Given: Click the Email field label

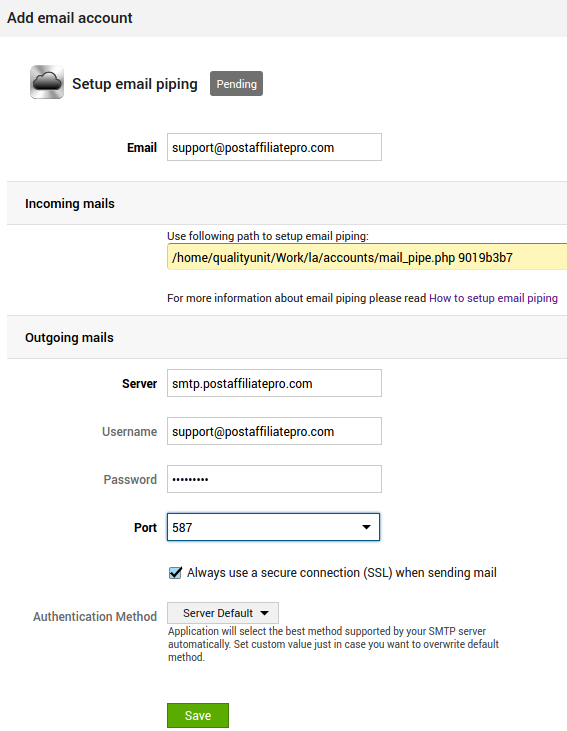Looking at the screenshot, I should point(142,148).
